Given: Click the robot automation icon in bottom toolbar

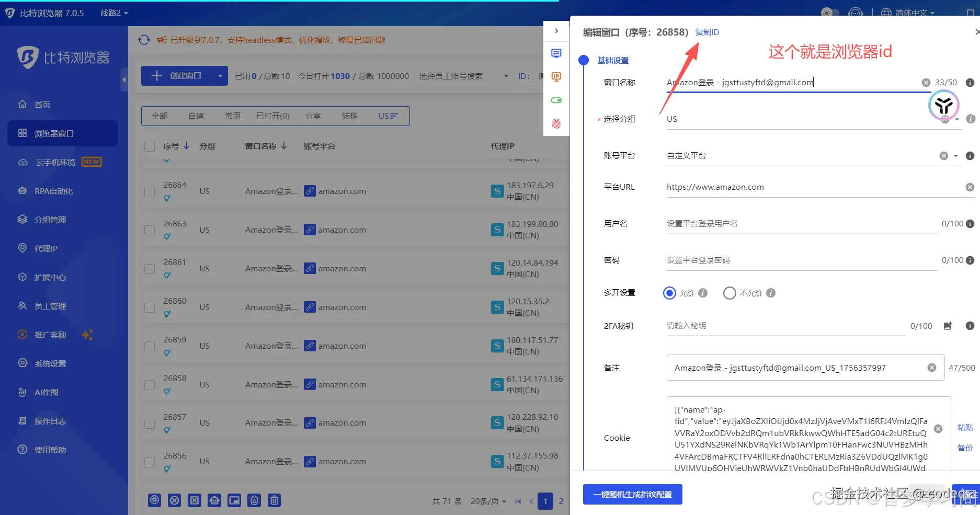Looking at the screenshot, I should [214, 500].
